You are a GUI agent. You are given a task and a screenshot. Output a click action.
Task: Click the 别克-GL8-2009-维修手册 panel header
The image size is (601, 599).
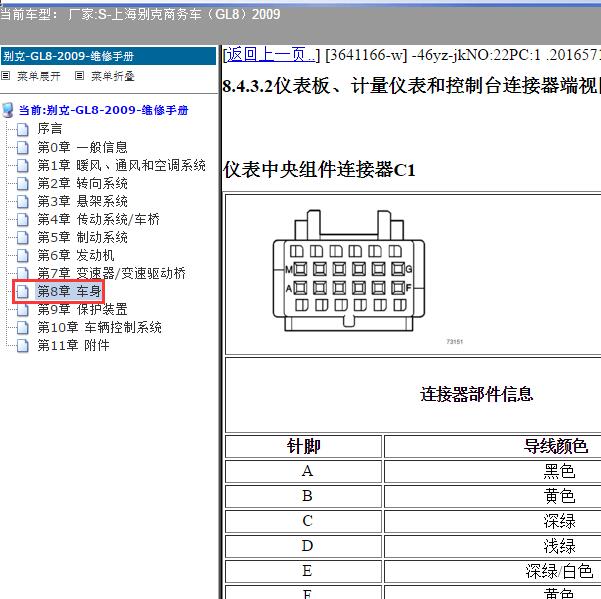[108, 56]
